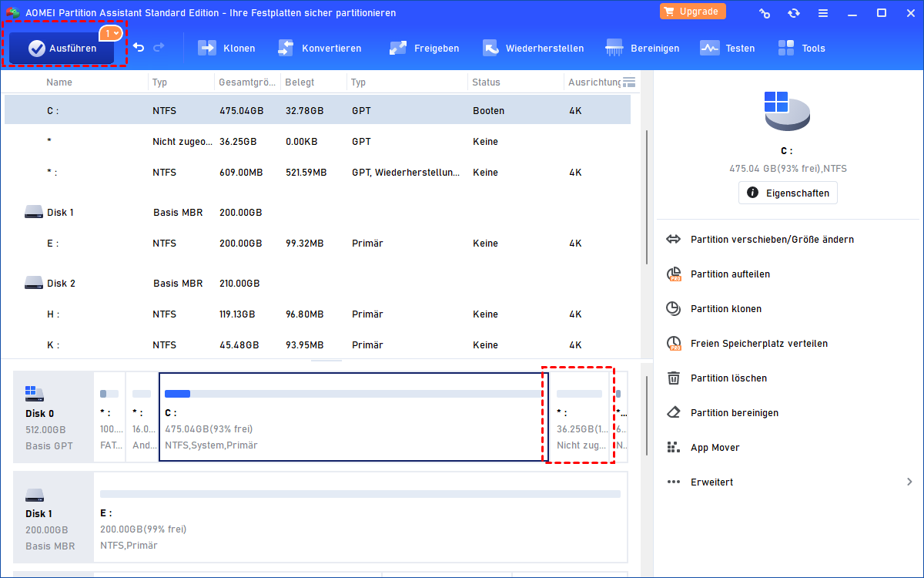Viewport: 924px width, 578px height.
Task: Click Partition löschen option
Action: [728, 378]
